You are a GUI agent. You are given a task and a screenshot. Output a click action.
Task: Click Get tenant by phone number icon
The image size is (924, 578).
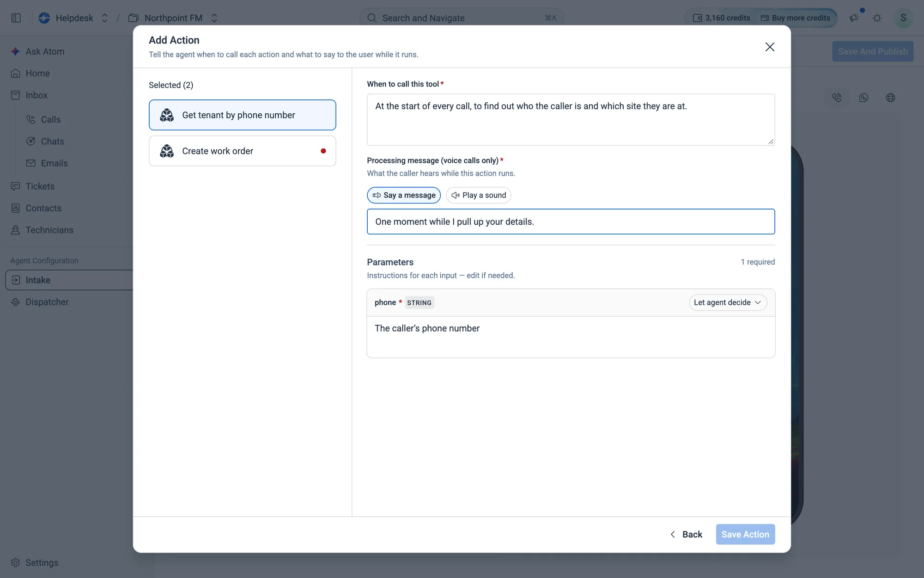pyautogui.click(x=167, y=115)
